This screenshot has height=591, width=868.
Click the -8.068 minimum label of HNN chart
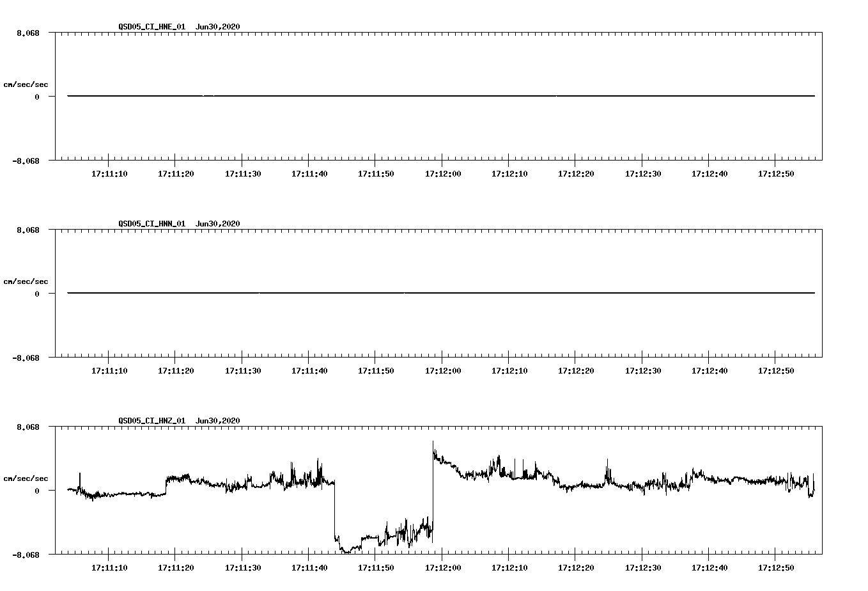point(26,358)
